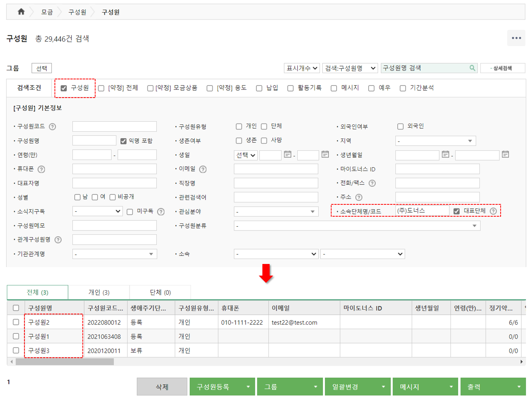Click last calendar icon for 생년월일
This screenshot has height=416, width=532.
pos(505,154)
